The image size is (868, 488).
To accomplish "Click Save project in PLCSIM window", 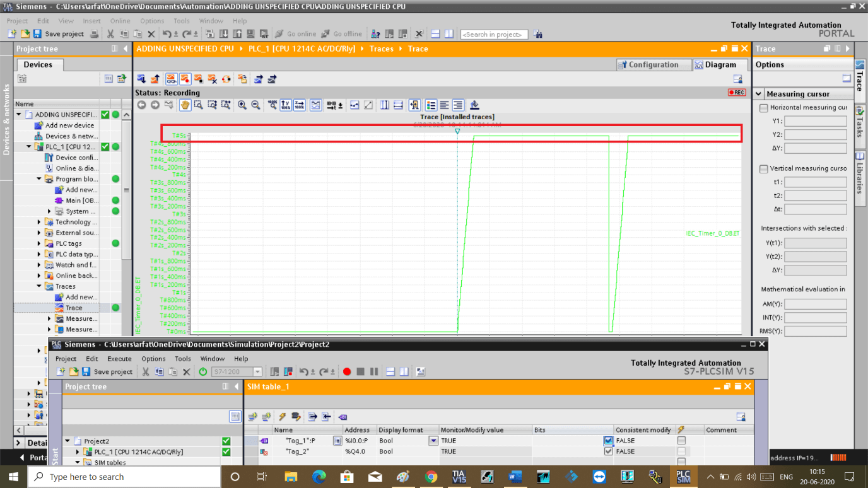I will (107, 371).
